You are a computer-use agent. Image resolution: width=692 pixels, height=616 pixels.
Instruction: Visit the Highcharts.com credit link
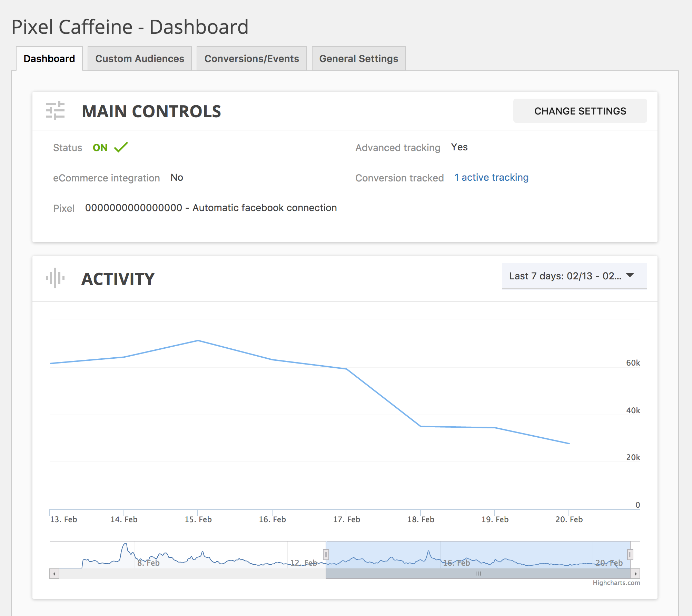tap(616, 583)
